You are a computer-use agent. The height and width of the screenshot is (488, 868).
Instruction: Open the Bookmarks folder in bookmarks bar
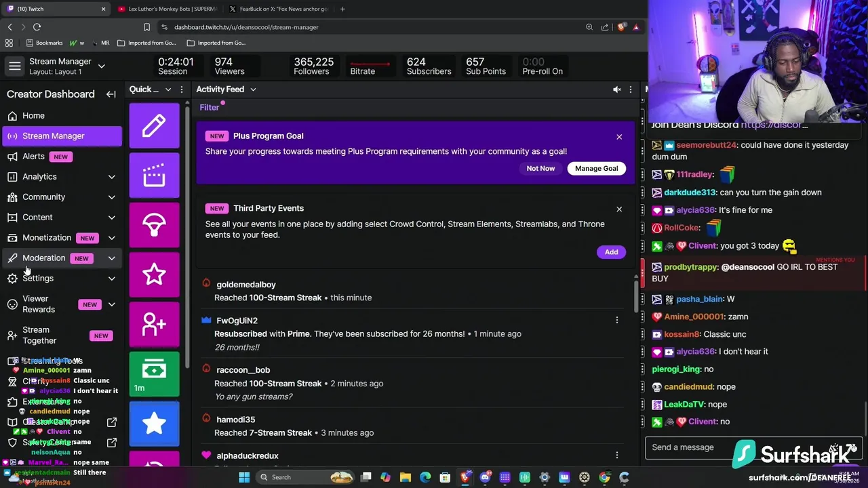(45, 43)
